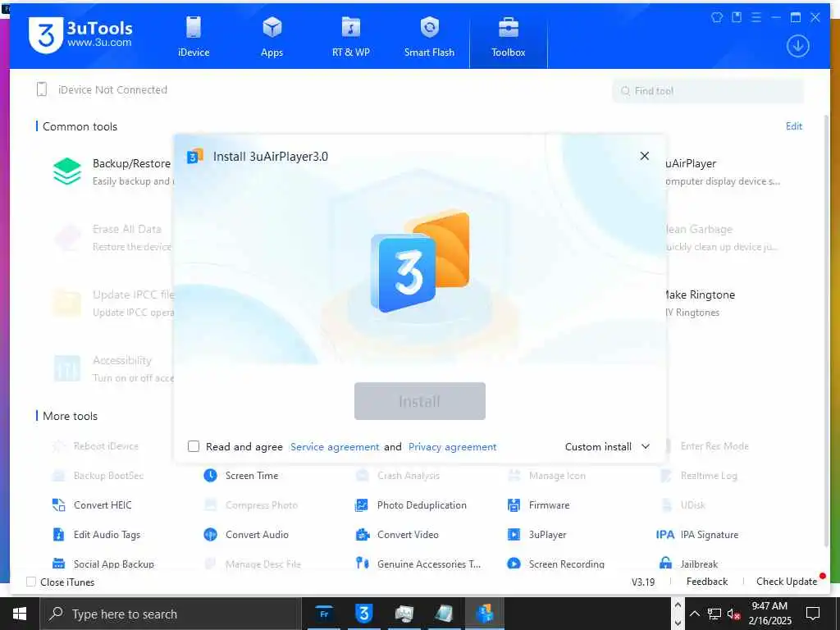Check the Read and agree checkbox
Image resolution: width=840 pixels, height=630 pixels.
coord(194,446)
